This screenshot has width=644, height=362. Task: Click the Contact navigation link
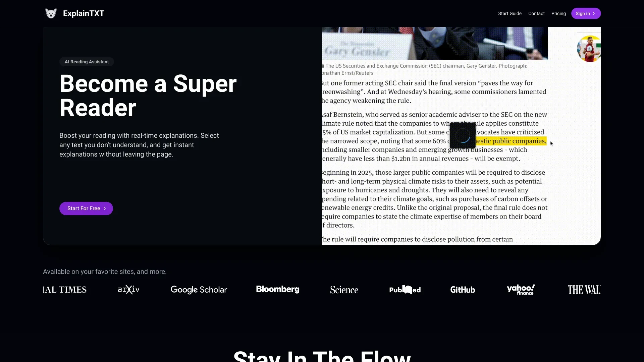click(536, 13)
